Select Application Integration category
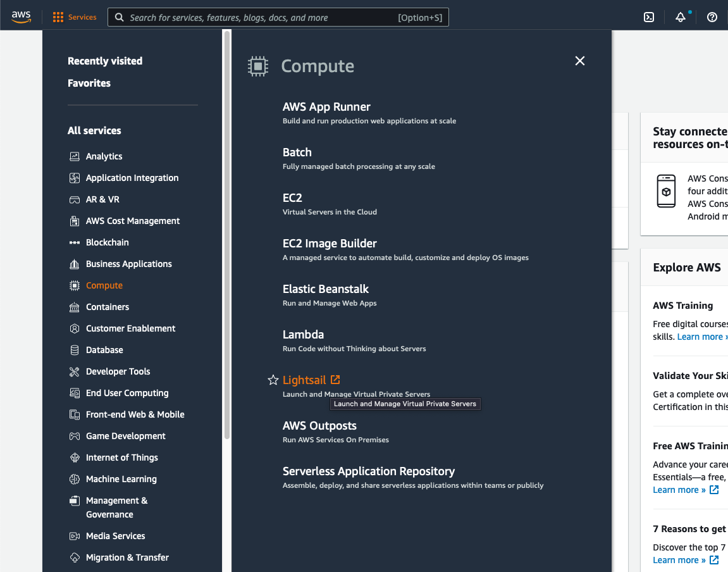 click(132, 178)
